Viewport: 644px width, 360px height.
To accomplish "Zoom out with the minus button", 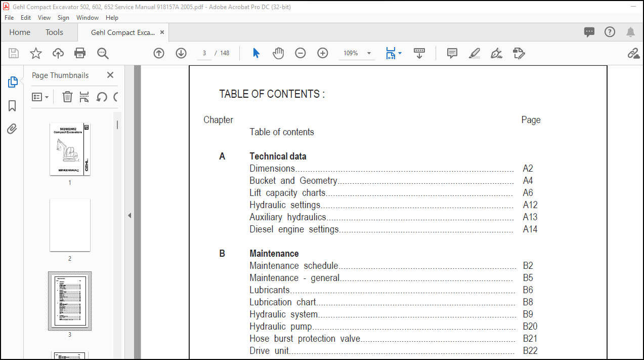I will point(300,53).
